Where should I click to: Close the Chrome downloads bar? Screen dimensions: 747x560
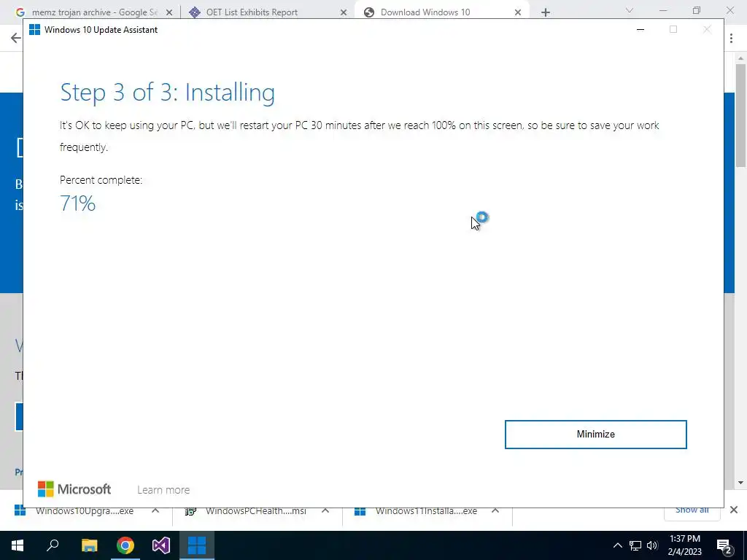[734, 510]
